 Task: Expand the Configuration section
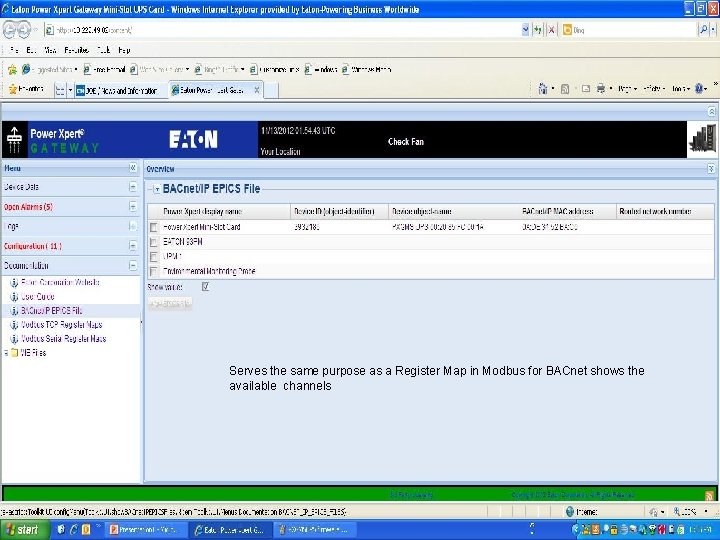click(132, 246)
